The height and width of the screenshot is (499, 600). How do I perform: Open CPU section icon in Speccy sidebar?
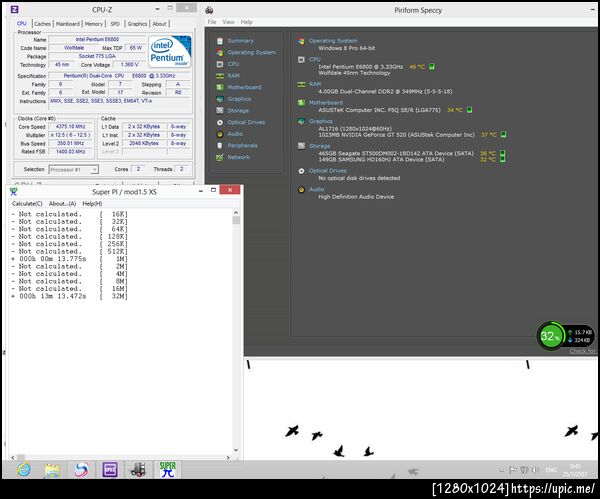(220, 64)
